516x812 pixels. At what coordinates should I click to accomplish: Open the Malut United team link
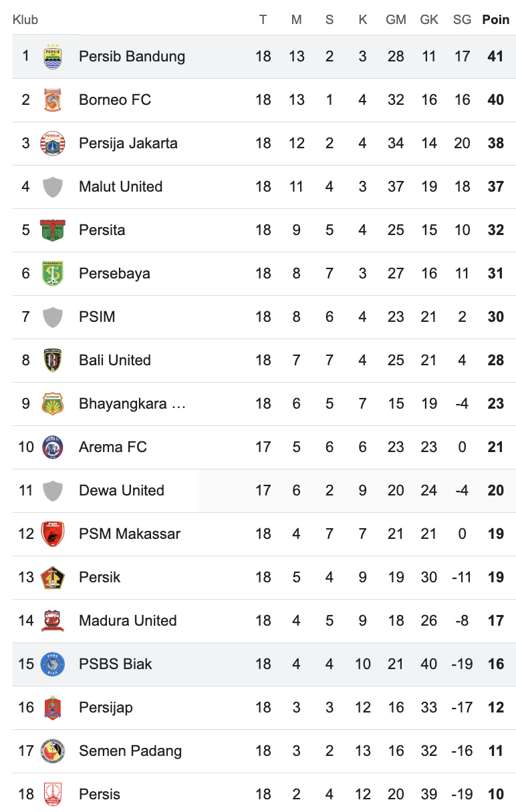120,186
